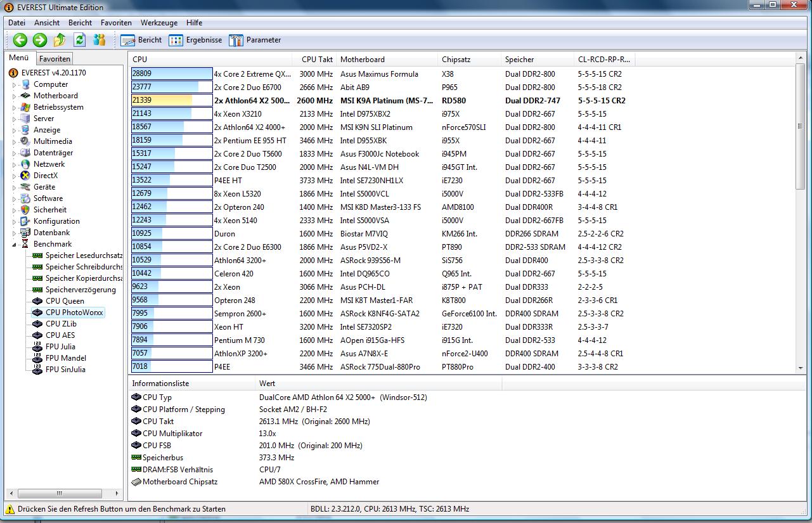Expand the Betriebssystem tree node

click(15, 107)
